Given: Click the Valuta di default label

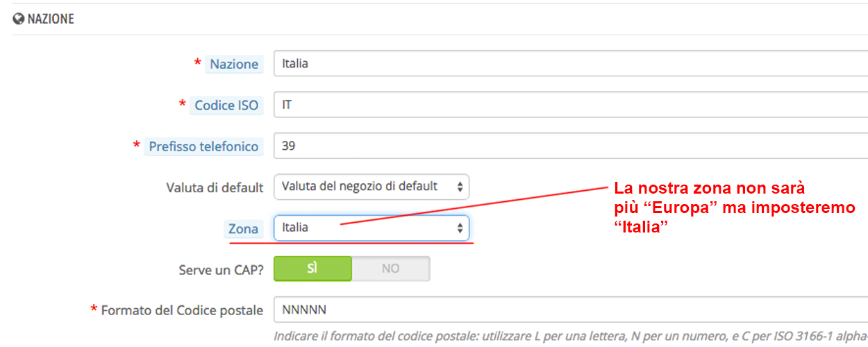Looking at the screenshot, I should tap(215, 187).
